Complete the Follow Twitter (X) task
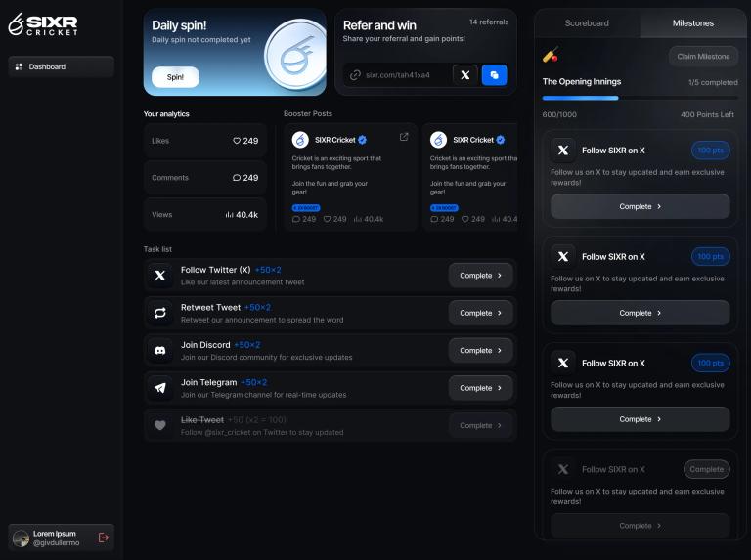The width and height of the screenshot is (751, 560). [480, 276]
